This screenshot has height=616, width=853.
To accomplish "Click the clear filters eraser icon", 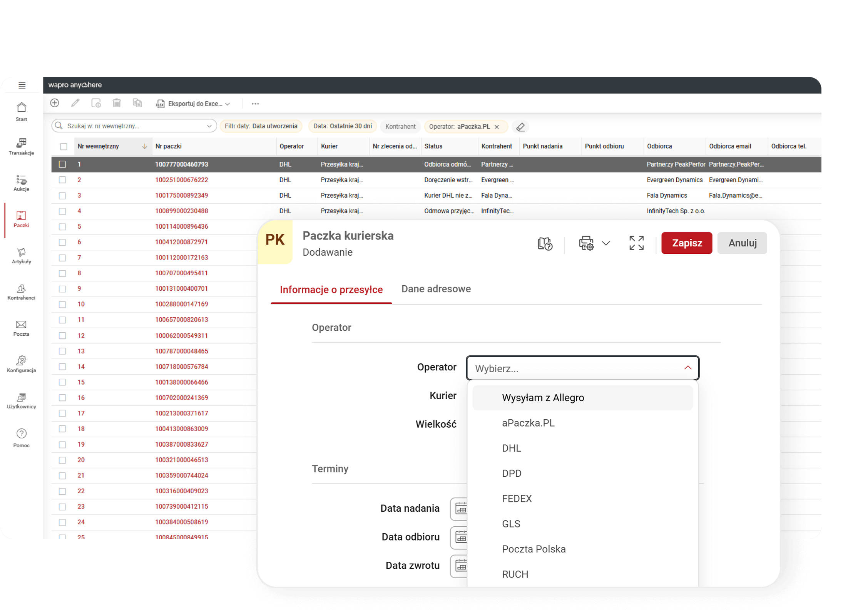I will click(520, 127).
